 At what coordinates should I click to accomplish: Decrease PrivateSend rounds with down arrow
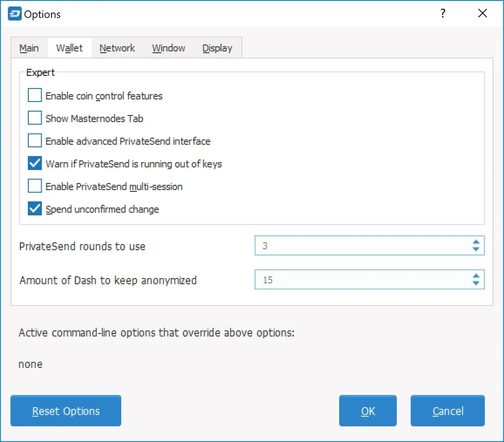476,249
